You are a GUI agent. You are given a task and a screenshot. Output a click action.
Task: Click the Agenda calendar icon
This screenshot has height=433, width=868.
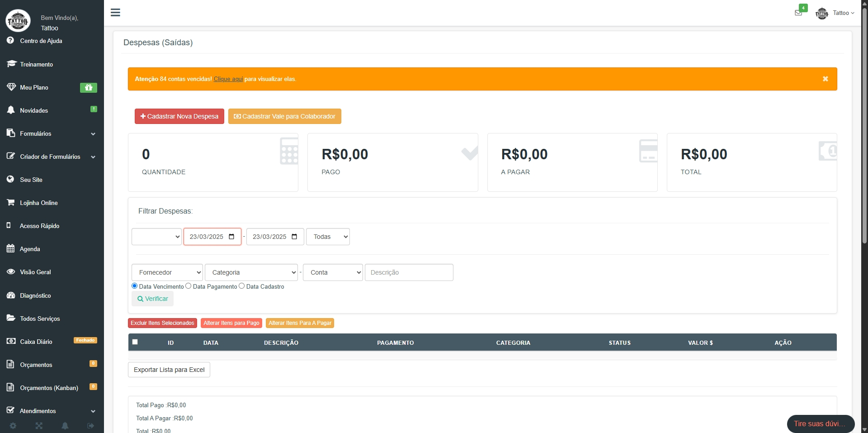(x=10, y=248)
